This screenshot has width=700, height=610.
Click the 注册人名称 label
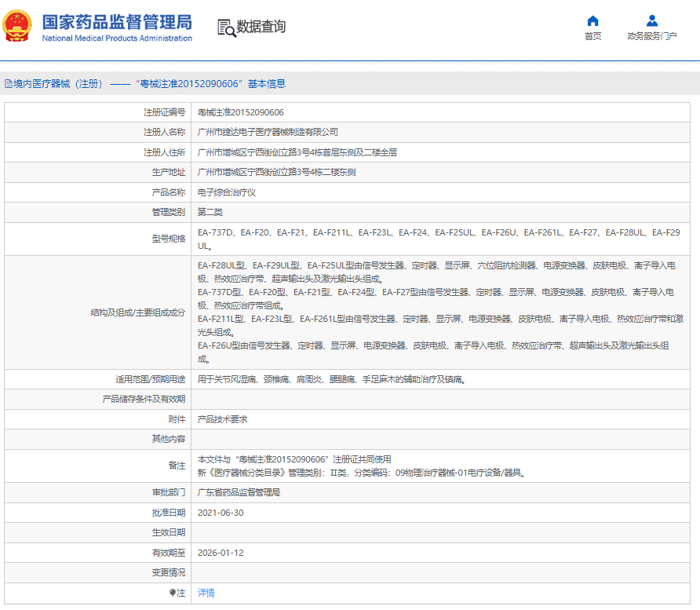165,132
